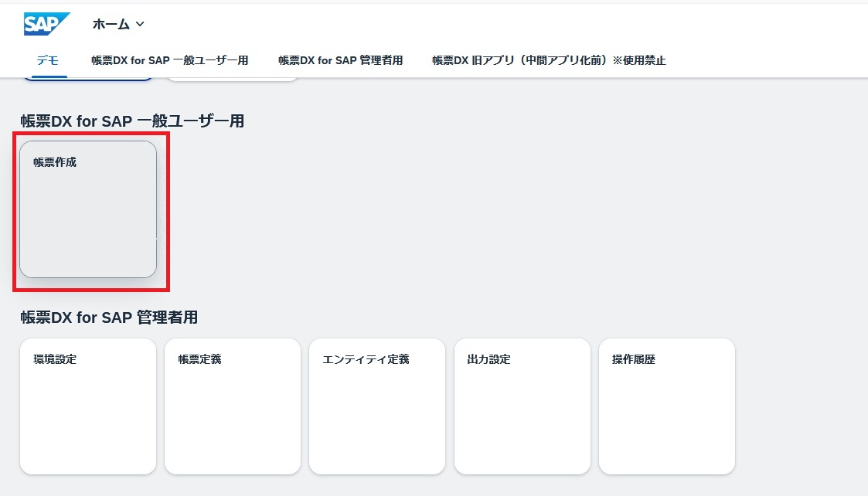868x496 pixels.
Task: Select the 帳票DX for SAP 管理者用 tab
Action: (340, 60)
